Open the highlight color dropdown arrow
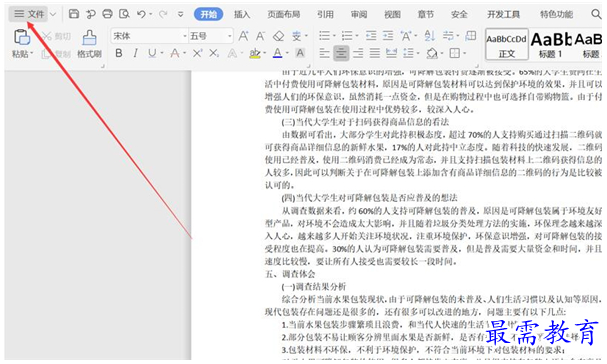This screenshot has width=607, height=364. (265, 53)
